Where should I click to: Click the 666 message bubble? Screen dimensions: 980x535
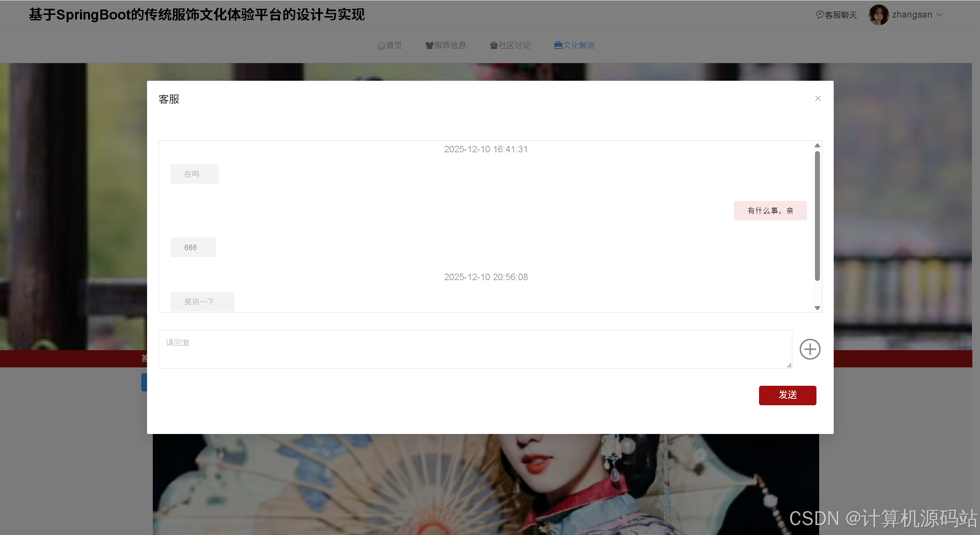pos(193,247)
